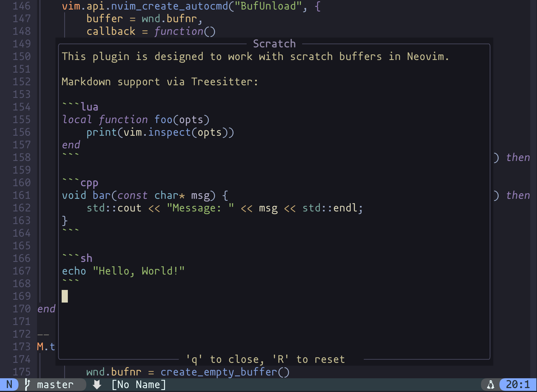537x392 pixels.
Task: Click the "'q' to close, 'R' to reset" footer
Action: pos(265,359)
